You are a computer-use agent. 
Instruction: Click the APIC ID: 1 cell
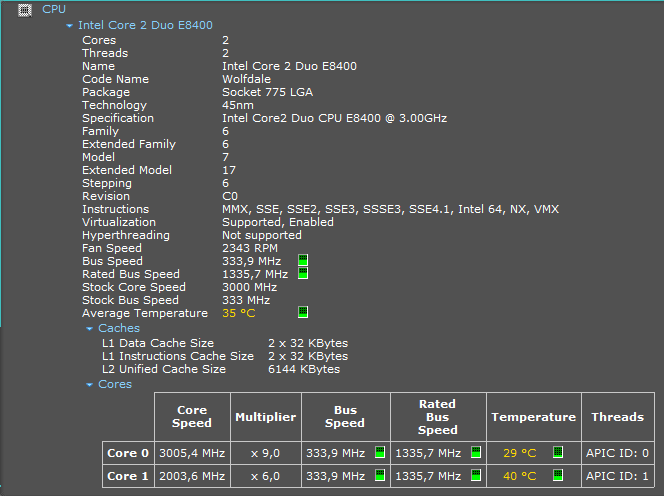pos(618,476)
